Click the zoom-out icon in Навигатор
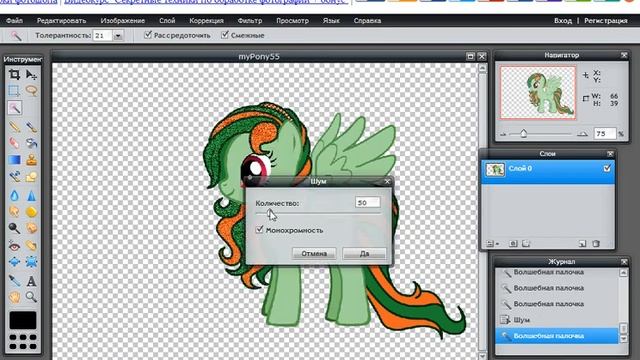The height and width of the screenshot is (360, 640). [x=503, y=134]
